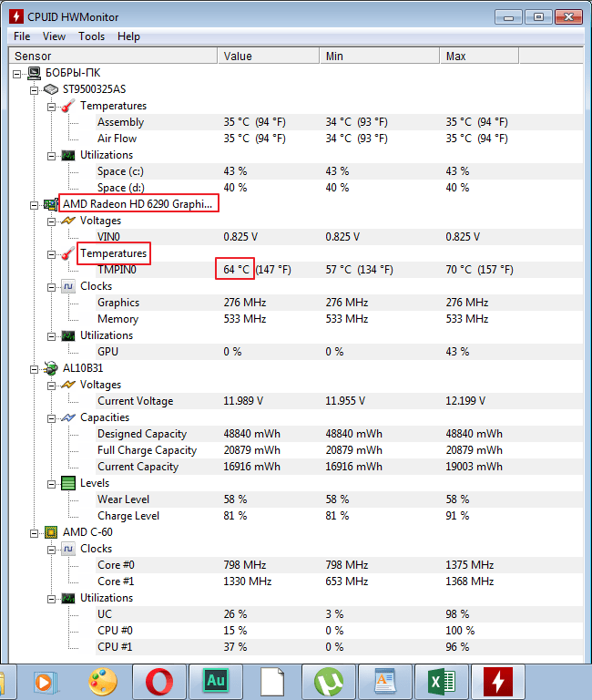Click the 98 % UC max value
The width and height of the screenshot is (592, 700).
[x=457, y=614]
